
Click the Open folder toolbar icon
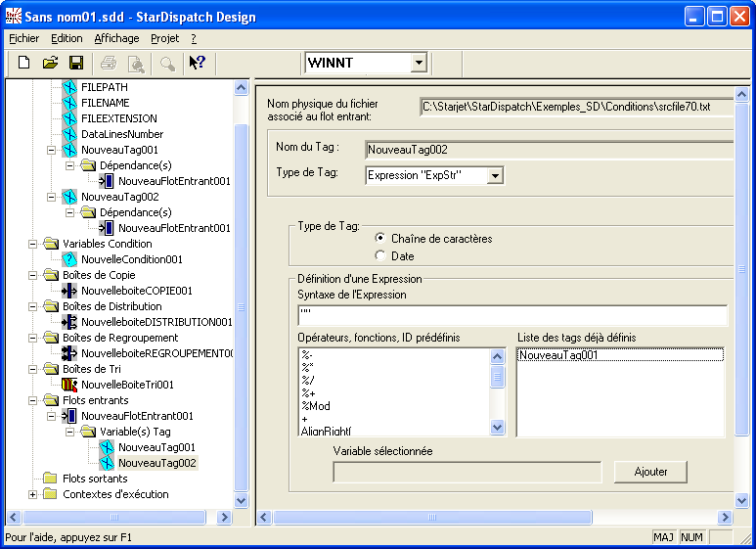pyautogui.click(x=50, y=63)
